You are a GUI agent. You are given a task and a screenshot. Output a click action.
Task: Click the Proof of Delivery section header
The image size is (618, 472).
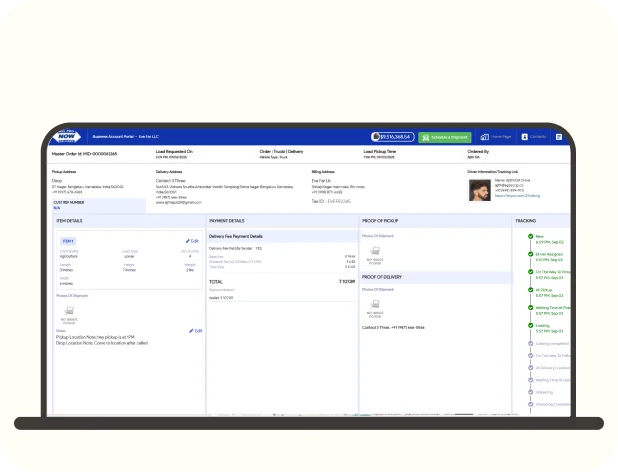click(381, 276)
